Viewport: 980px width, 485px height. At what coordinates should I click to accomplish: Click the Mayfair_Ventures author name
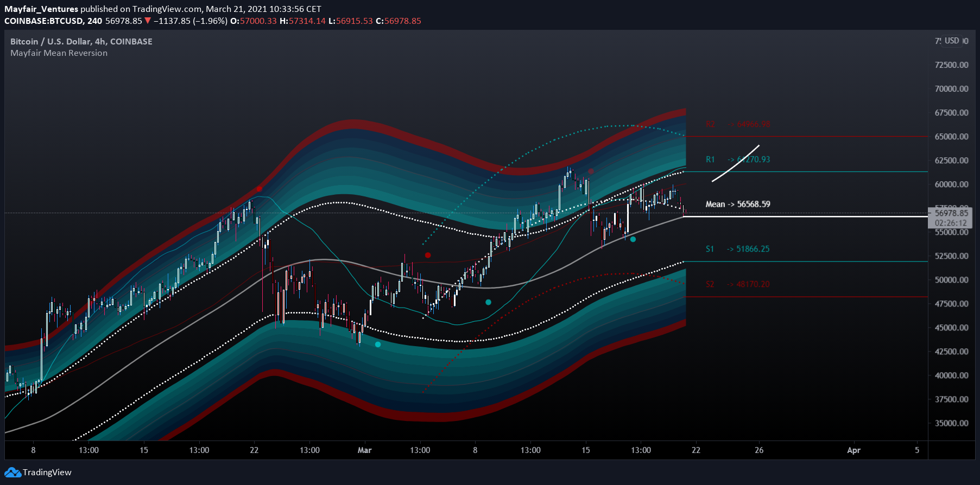pos(41,9)
